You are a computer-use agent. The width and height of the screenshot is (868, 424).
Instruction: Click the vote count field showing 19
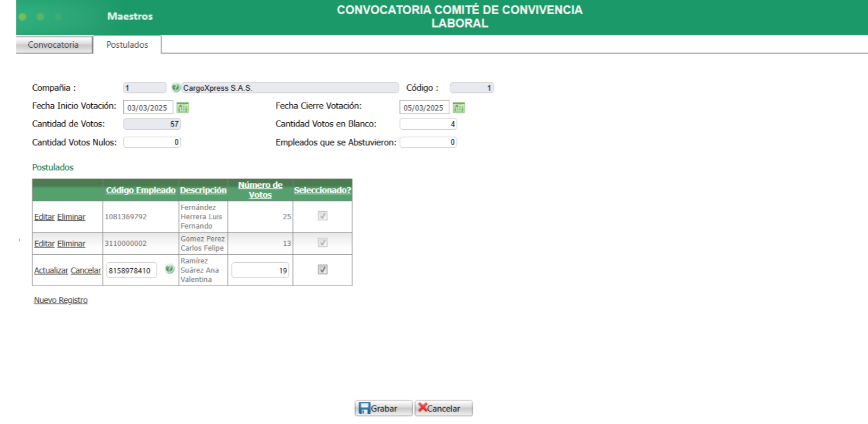pos(260,270)
